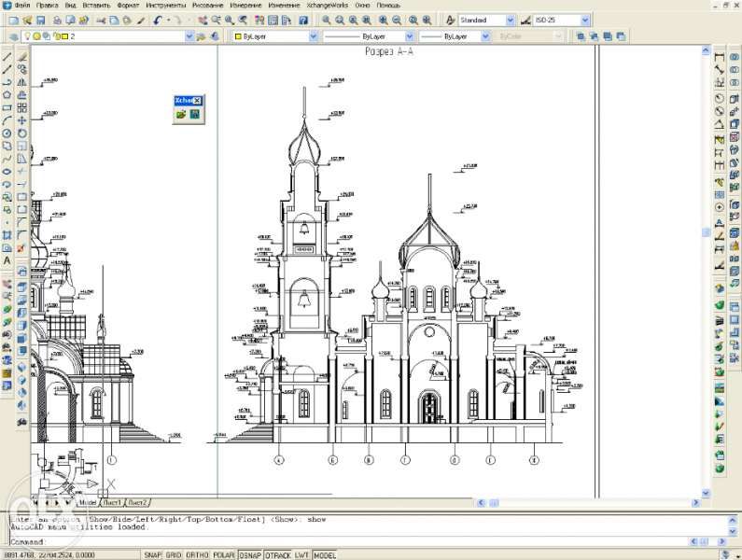The image size is (742, 560).
Task: Toggle ORTHO mode in status bar
Action: (196, 554)
